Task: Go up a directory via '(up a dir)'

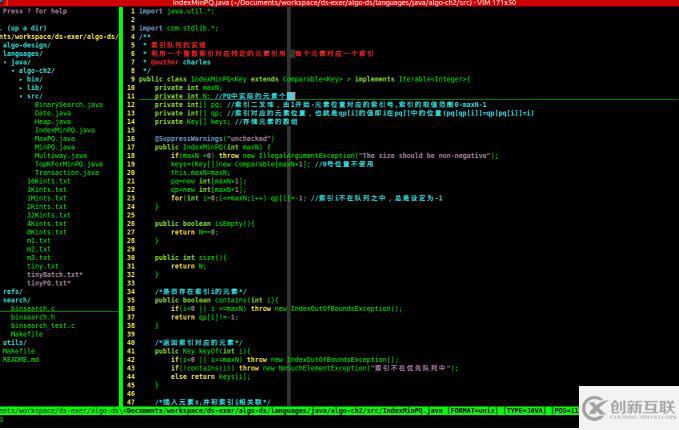Action: point(27,28)
